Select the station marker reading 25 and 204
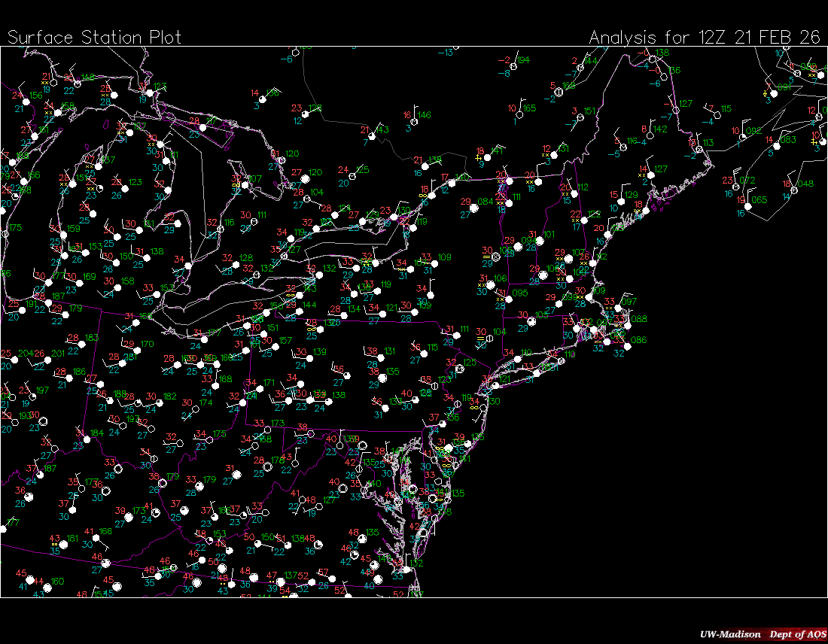 (15, 359)
